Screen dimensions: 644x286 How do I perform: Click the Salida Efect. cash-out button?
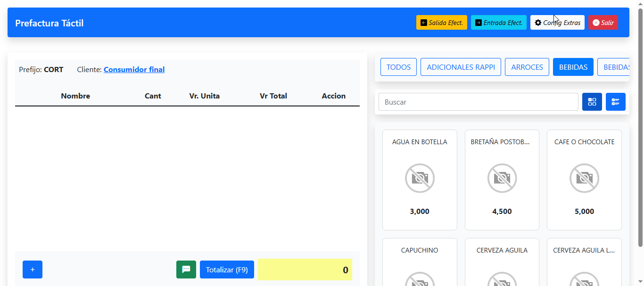441,23
